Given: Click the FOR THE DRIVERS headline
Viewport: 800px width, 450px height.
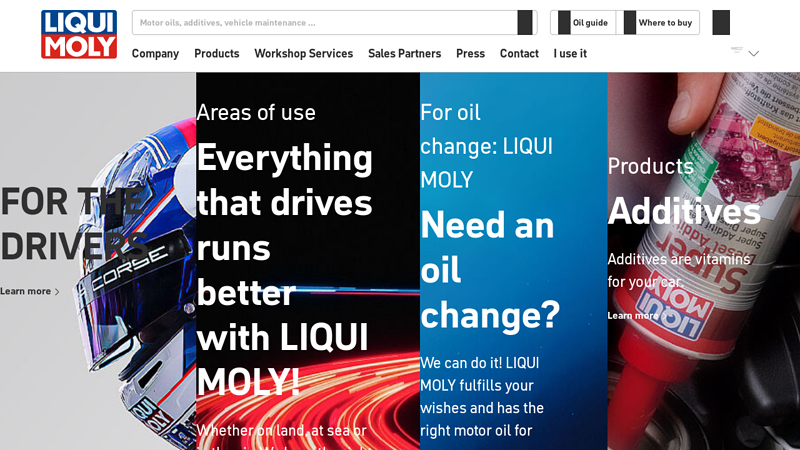Looking at the screenshot, I should click(73, 223).
